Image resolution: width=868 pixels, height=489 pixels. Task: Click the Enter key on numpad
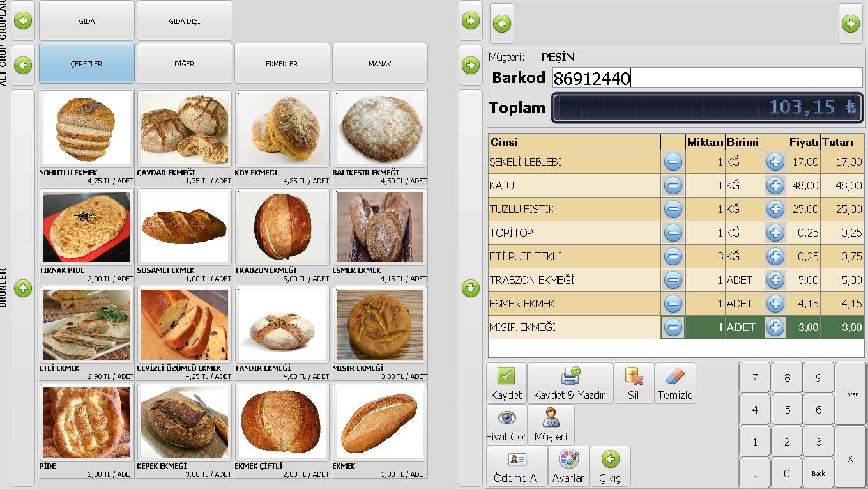[851, 394]
